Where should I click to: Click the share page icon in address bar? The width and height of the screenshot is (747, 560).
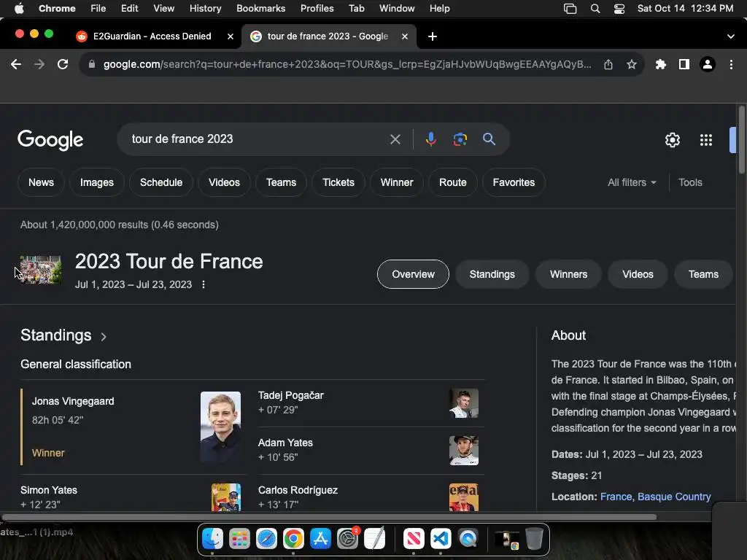tap(608, 64)
